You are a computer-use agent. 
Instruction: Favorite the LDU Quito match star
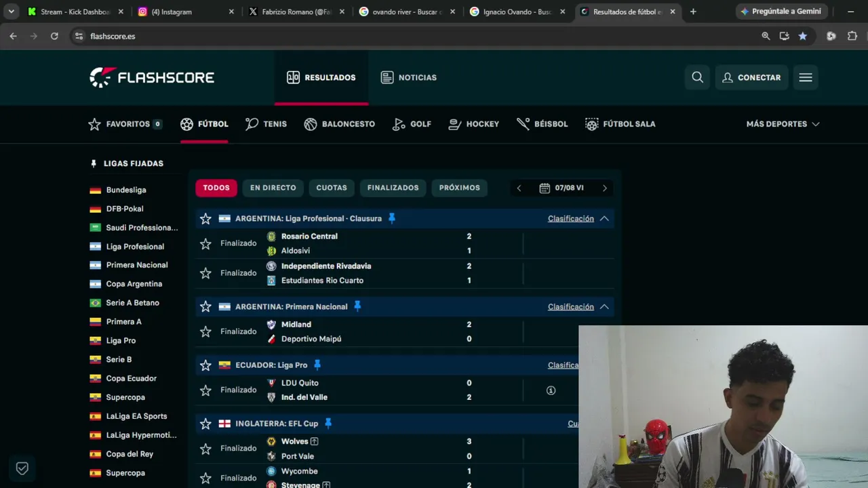[x=205, y=390]
